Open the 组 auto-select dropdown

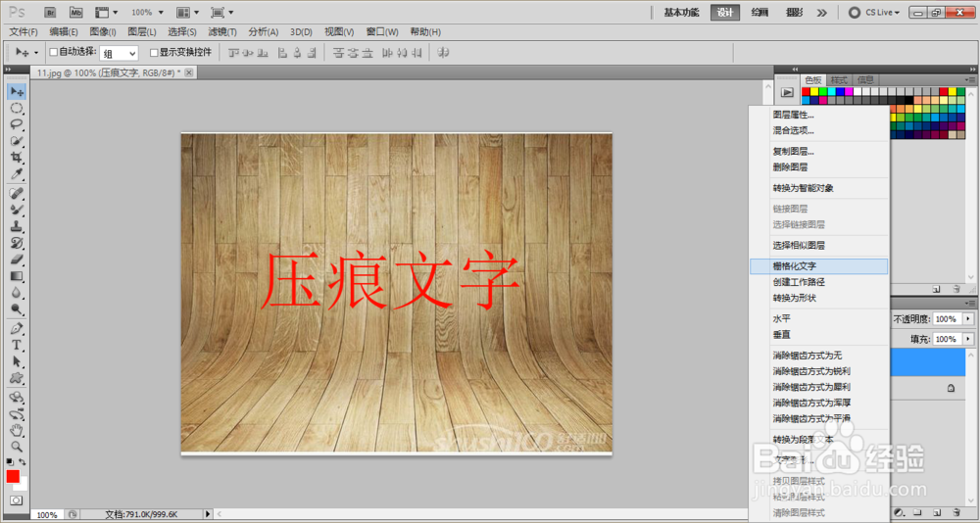click(x=119, y=53)
